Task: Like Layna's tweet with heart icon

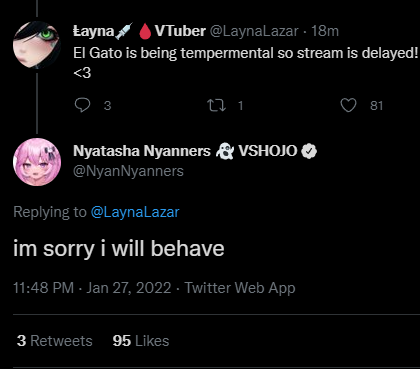Action: click(348, 105)
